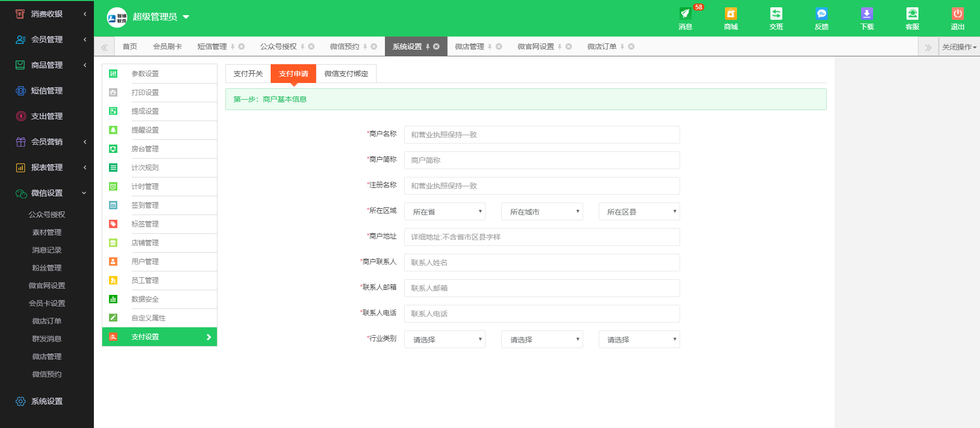
Task: Click the 自定义属性 pencil icon
Action: point(113,318)
